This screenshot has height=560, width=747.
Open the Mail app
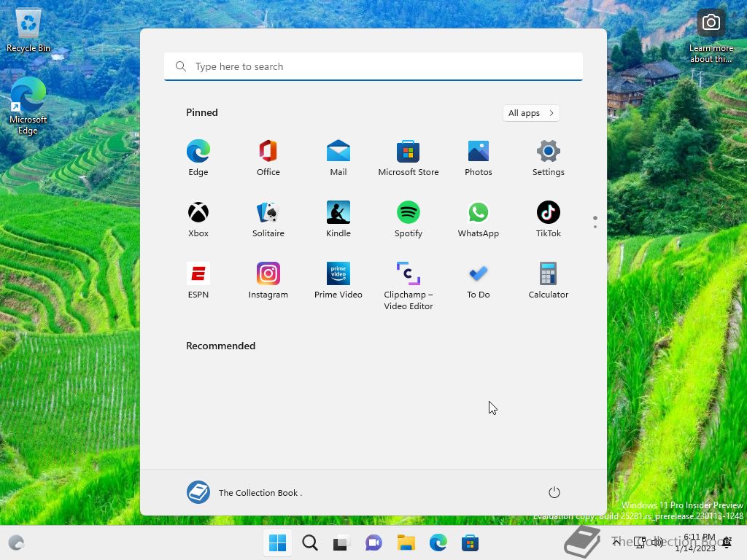click(338, 158)
